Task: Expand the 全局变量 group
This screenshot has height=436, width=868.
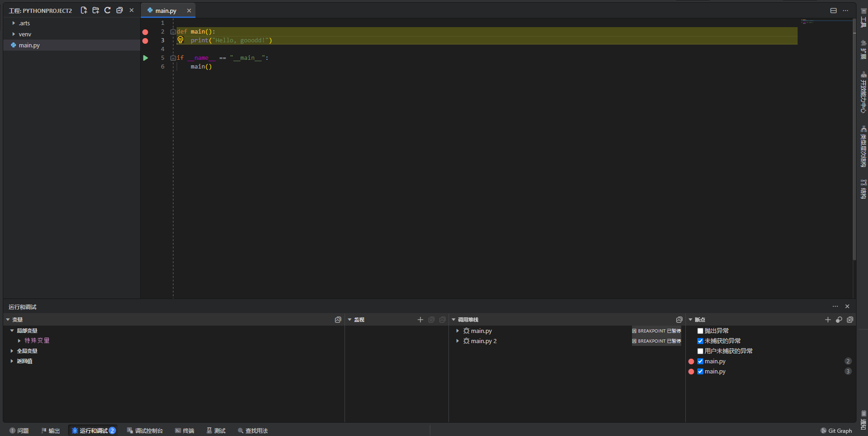Action: (12, 351)
